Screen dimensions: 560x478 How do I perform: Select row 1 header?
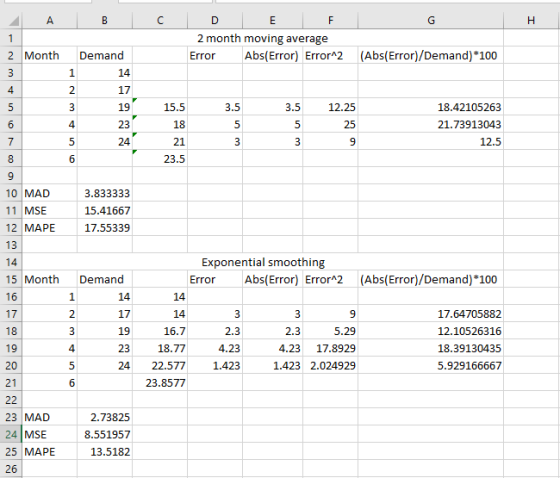[11, 38]
